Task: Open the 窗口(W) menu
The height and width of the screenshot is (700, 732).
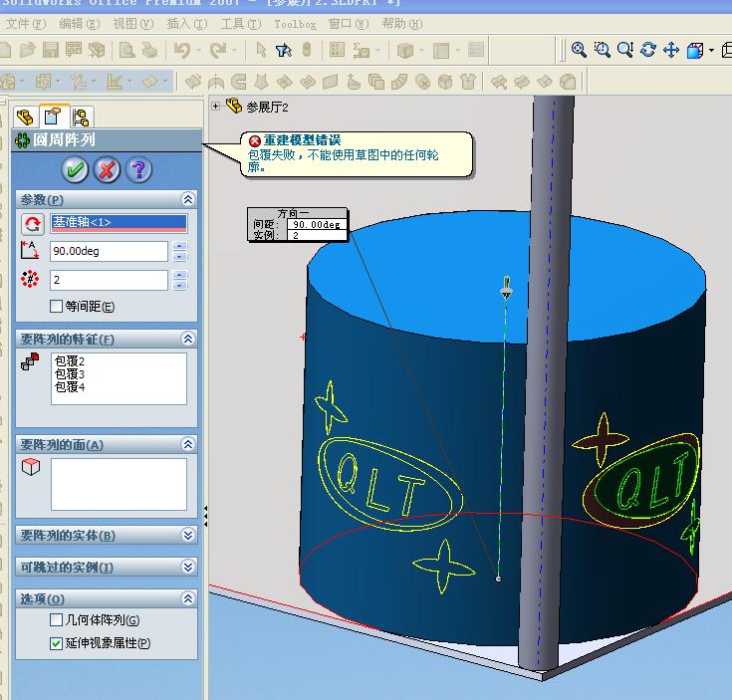Action: click(x=349, y=23)
